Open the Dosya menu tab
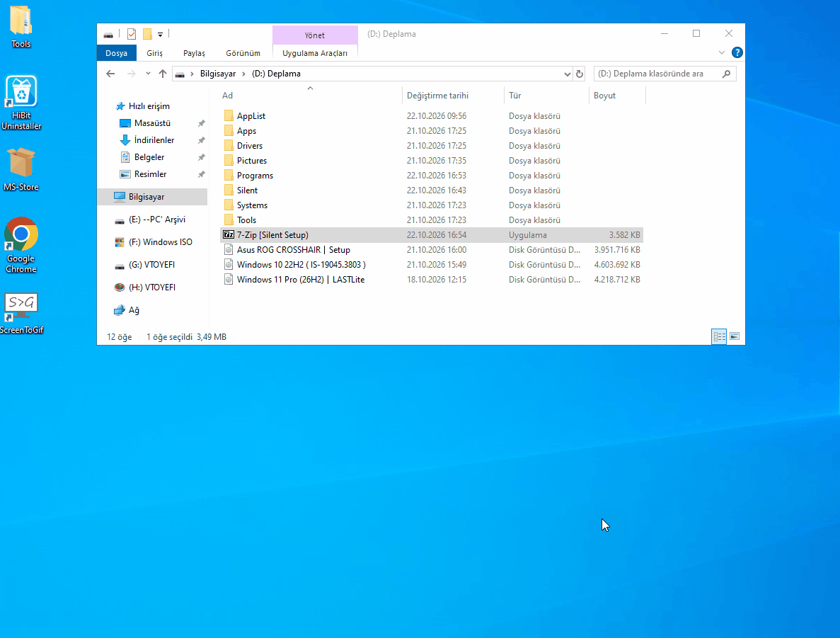This screenshot has width=840, height=638. (116, 53)
